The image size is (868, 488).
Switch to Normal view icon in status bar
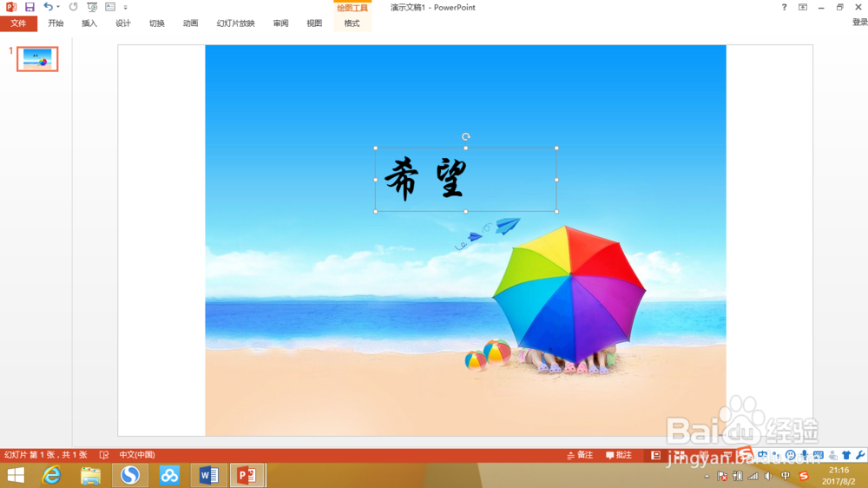655,455
